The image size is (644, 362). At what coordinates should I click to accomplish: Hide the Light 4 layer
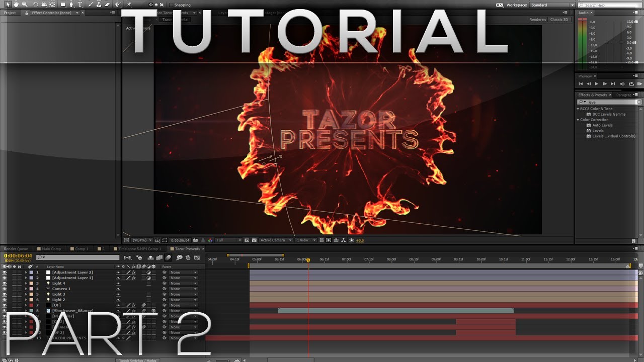[5, 283]
